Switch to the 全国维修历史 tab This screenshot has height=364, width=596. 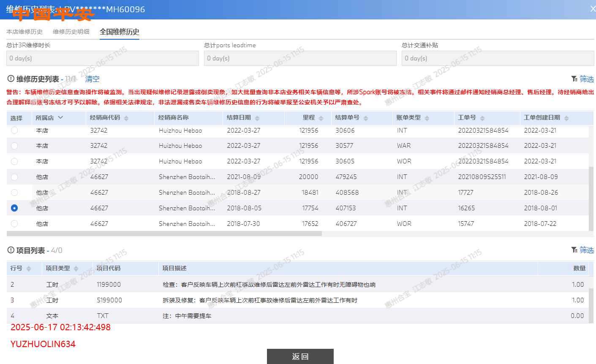pyautogui.click(x=120, y=32)
